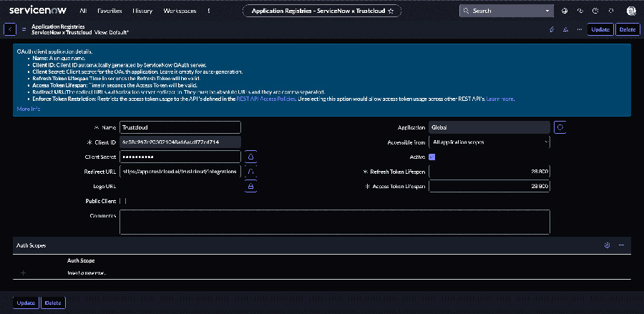Image resolution: width=644 pixels, height=314 pixels.
Task: Go back with the header arrow button
Action: [x=10, y=29]
